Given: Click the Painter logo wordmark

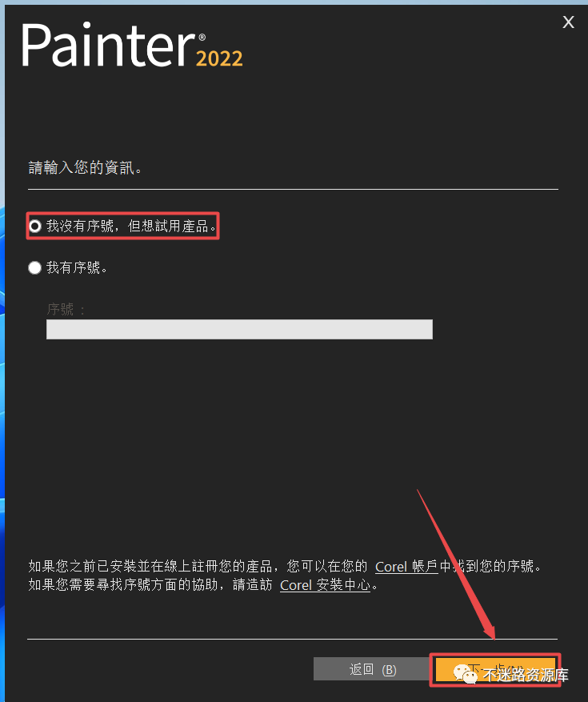Looking at the screenshot, I should click(x=108, y=45).
